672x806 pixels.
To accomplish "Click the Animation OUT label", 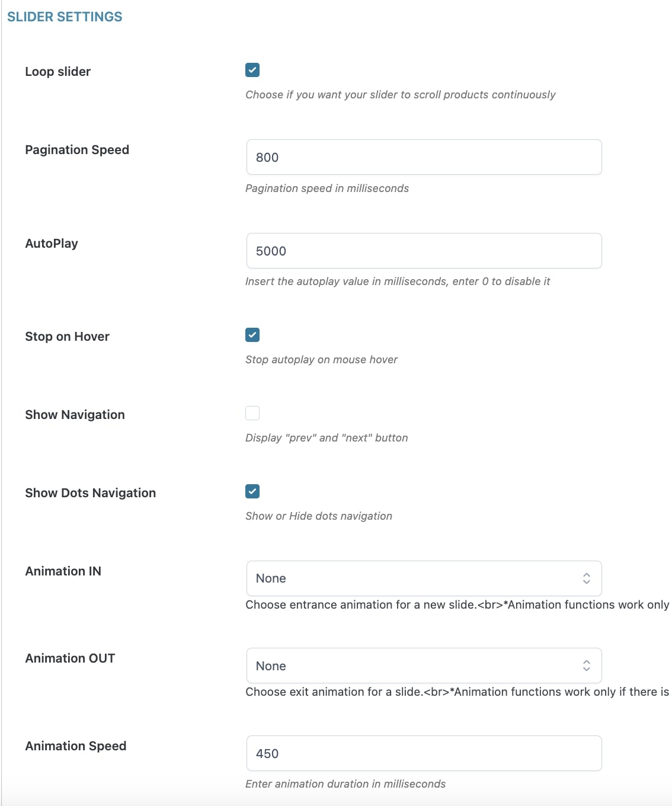I will pyautogui.click(x=70, y=658).
